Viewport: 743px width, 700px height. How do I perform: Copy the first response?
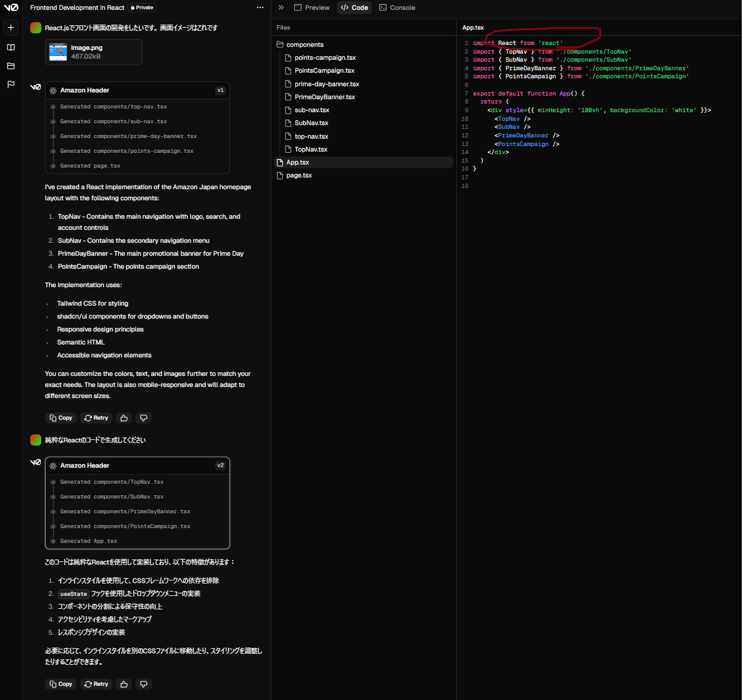click(x=61, y=418)
